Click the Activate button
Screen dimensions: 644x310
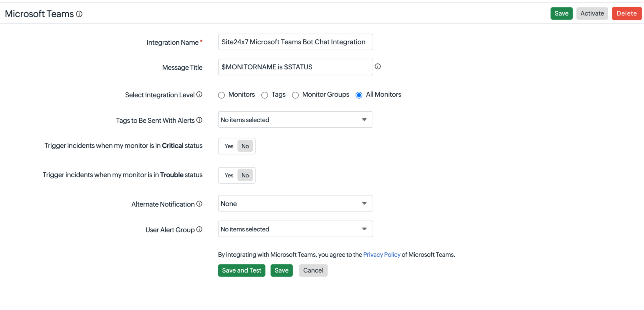tap(592, 13)
